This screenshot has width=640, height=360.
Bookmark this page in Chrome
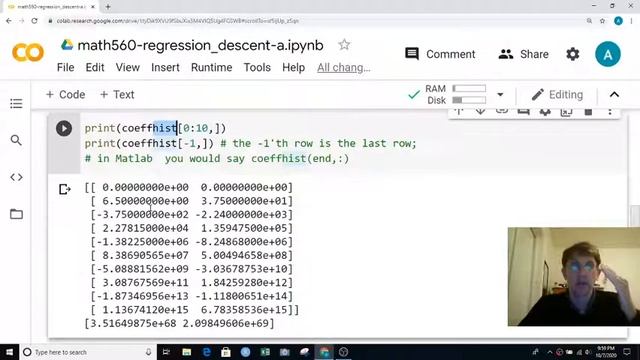click(602, 21)
